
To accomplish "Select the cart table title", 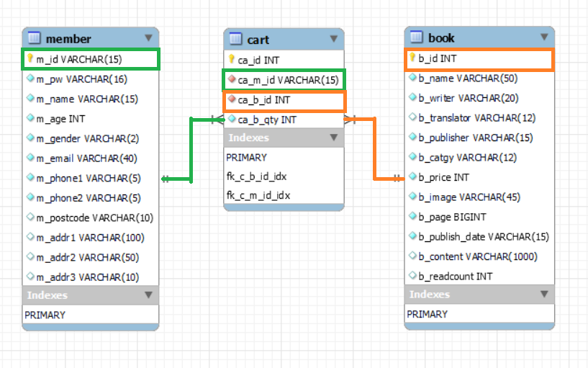I will pos(258,40).
